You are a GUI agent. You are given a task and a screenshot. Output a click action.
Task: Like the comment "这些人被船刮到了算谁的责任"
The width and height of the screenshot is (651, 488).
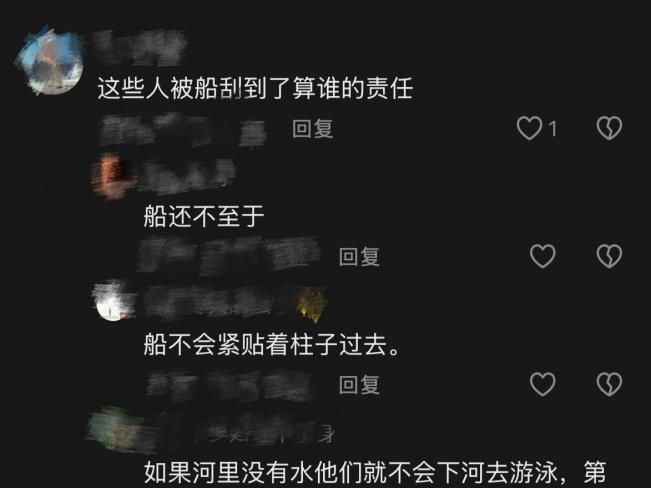[529, 128]
